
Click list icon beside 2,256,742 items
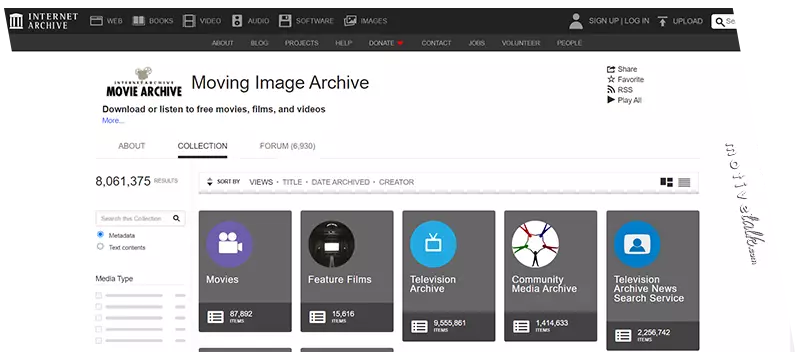click(623, 336)
